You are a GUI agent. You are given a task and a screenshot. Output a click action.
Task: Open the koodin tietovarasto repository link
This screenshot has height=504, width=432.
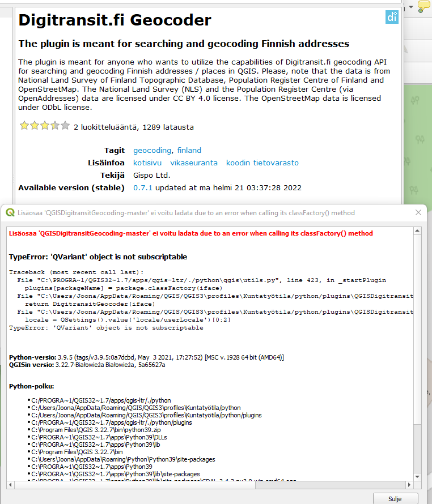click(x=262, y=163)
